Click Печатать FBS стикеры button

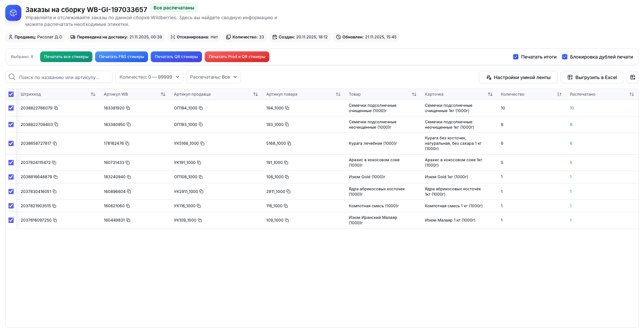point(122,57)
